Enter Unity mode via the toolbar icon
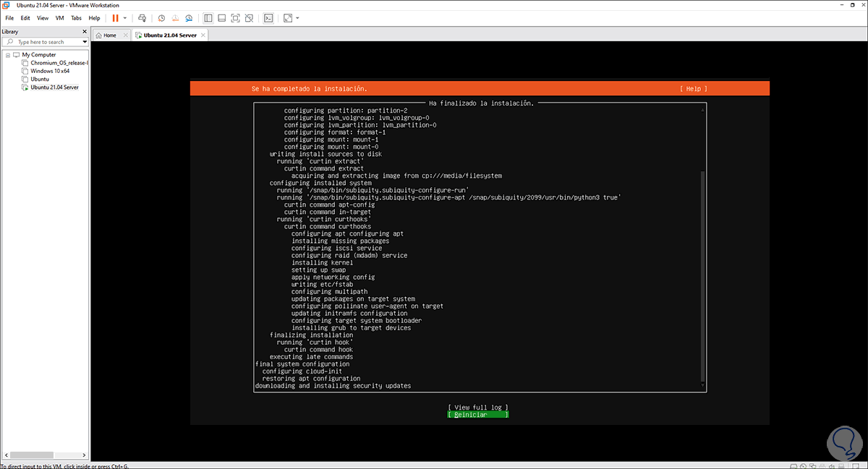Viewport: 868px width, 469px height. tap(250, 17)
